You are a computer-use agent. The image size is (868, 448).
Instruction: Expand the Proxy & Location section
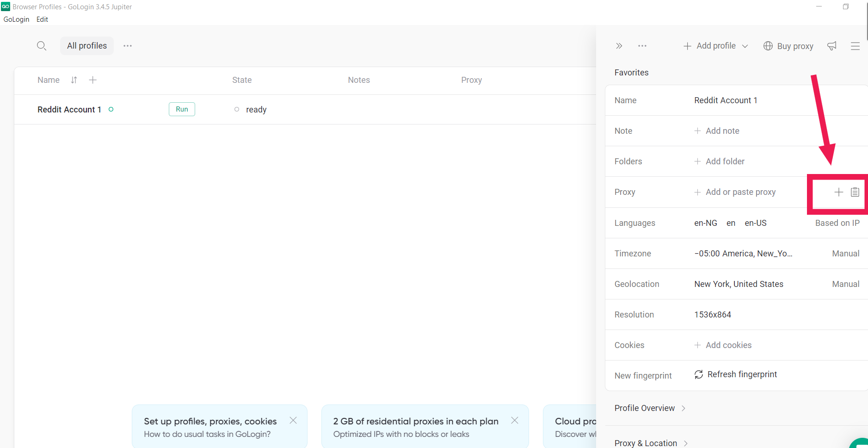pos(651,443)
